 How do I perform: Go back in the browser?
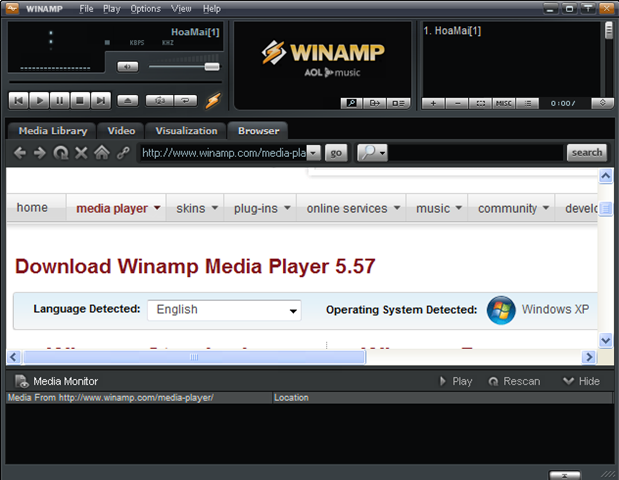(x=20, y=153)
